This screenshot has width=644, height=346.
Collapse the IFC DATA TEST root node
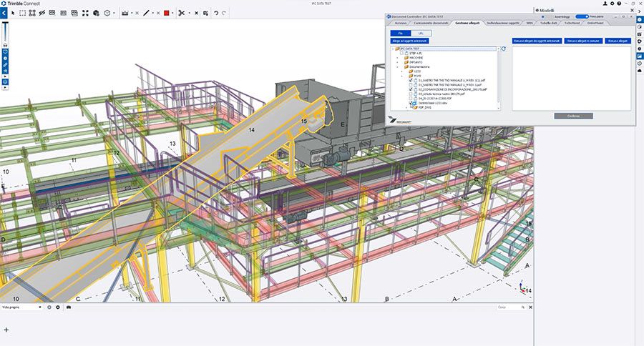click(393, 49)
